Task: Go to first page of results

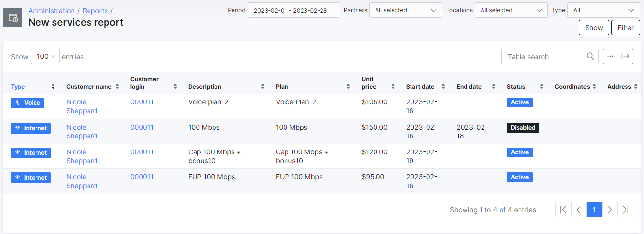Action: [563, 210]
